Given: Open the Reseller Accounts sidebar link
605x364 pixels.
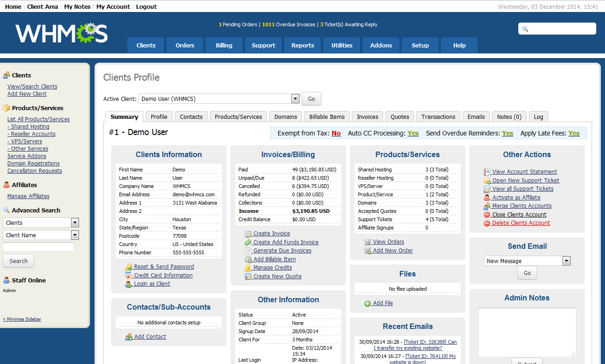Looking at the screenshot, I should tap(31, 134).
